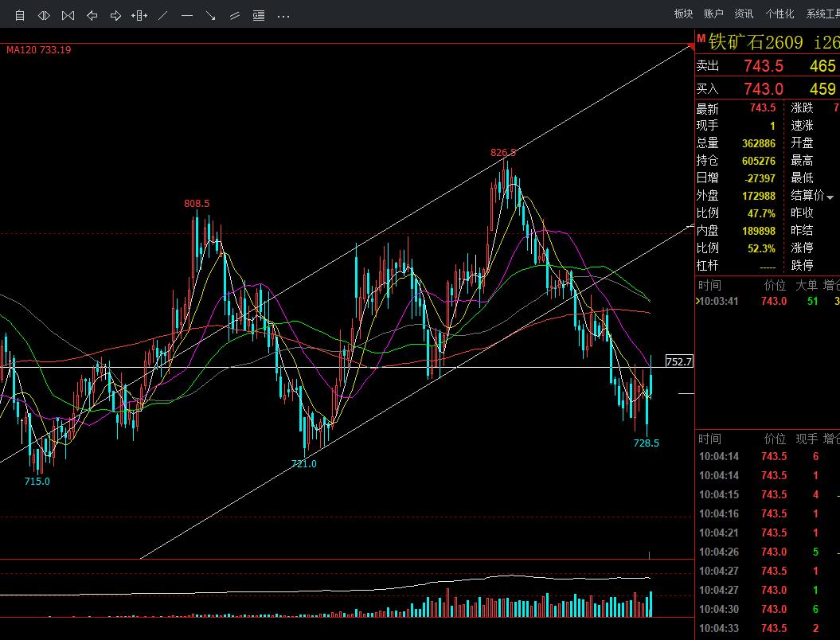Click the MA120 733.19 indicator label

click(38, 50)
